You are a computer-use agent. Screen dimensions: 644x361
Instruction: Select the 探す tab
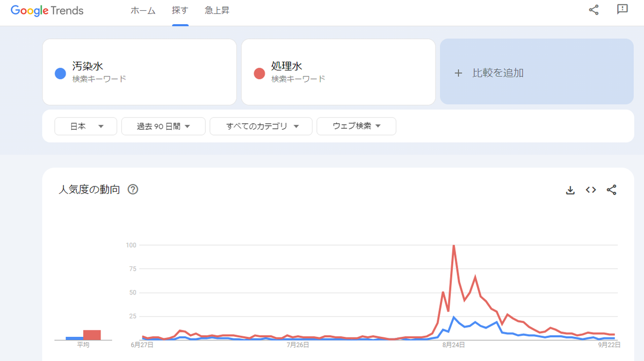pyautogui.click(x=180, y=11)
